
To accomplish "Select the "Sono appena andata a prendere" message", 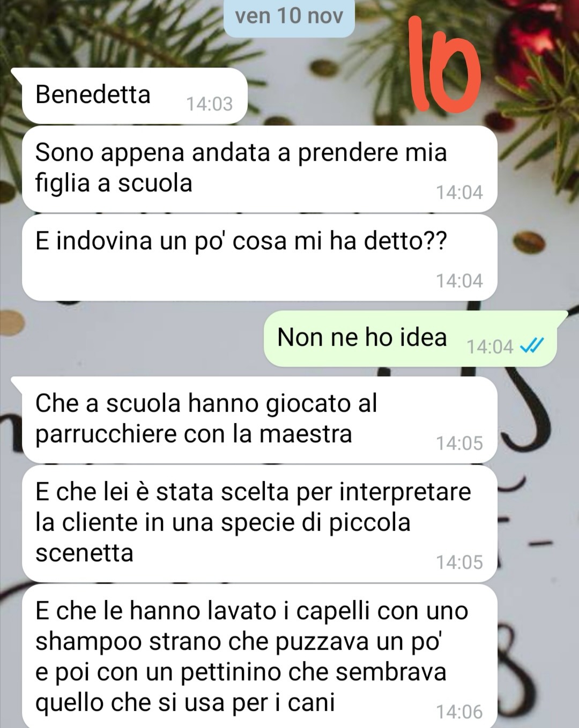I will point(258,169).
